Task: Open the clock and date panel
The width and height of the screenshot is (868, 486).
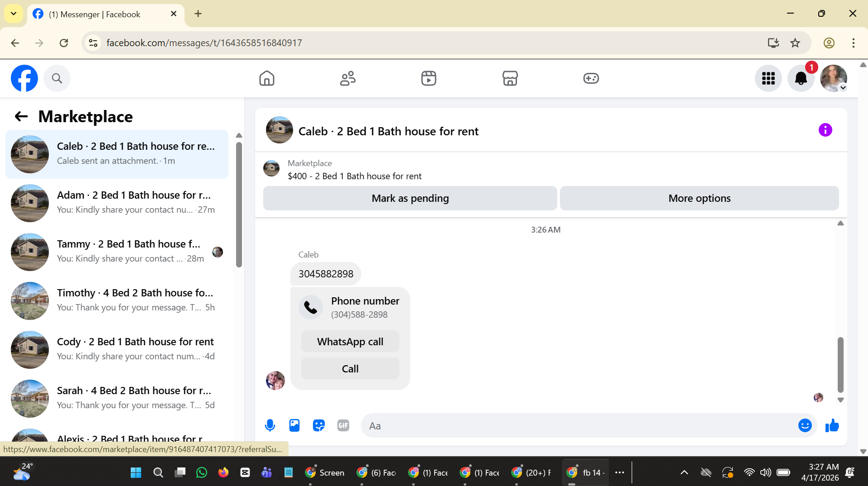Action: (x=820, y=472)
